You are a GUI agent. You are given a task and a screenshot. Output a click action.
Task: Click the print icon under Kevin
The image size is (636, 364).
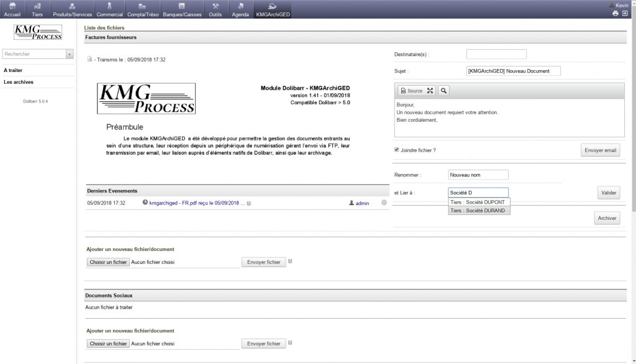616,13
